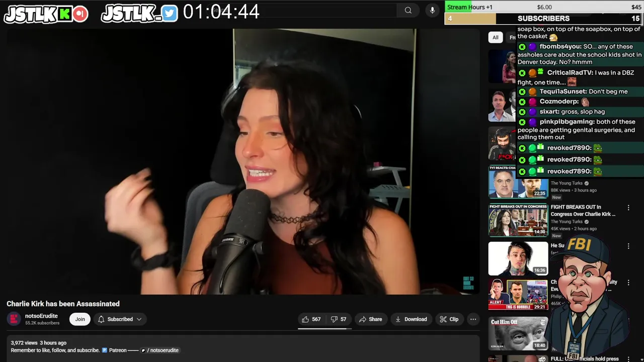644x362 pixels.
Task: Click the thumbs down dislike icon
Action: [334, 319]
